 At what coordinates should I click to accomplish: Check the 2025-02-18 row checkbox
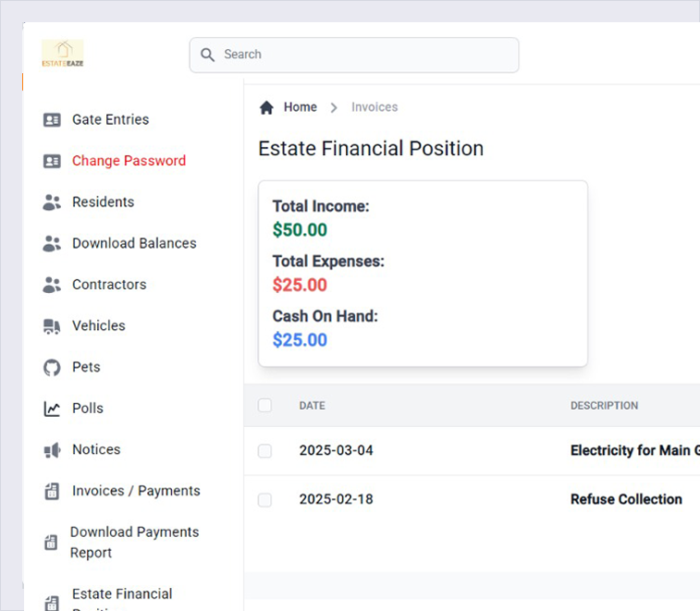265,500
